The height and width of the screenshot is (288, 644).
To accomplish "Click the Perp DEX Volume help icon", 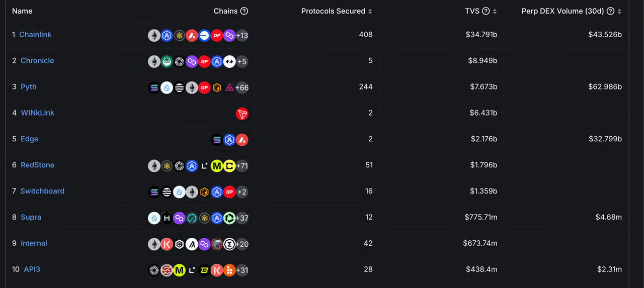I will point(611,11).
